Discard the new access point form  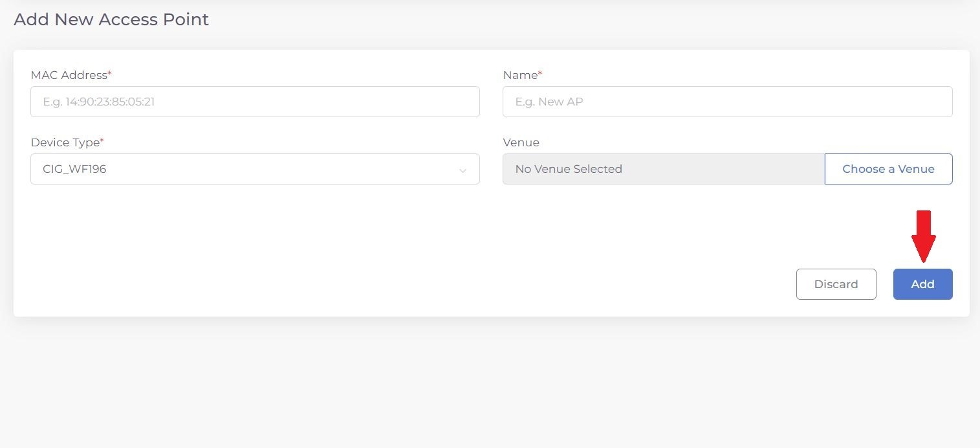click(836, 284)
